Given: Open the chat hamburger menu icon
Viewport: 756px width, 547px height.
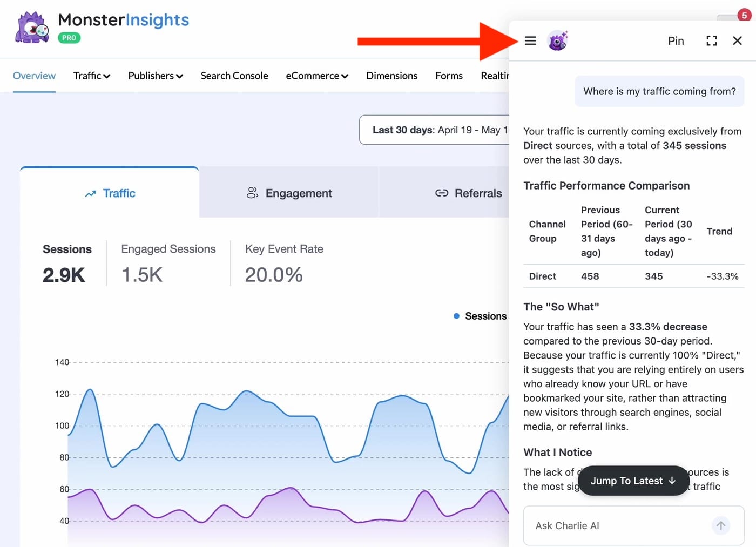Looking at the screenshot, I should coord(530,40).
